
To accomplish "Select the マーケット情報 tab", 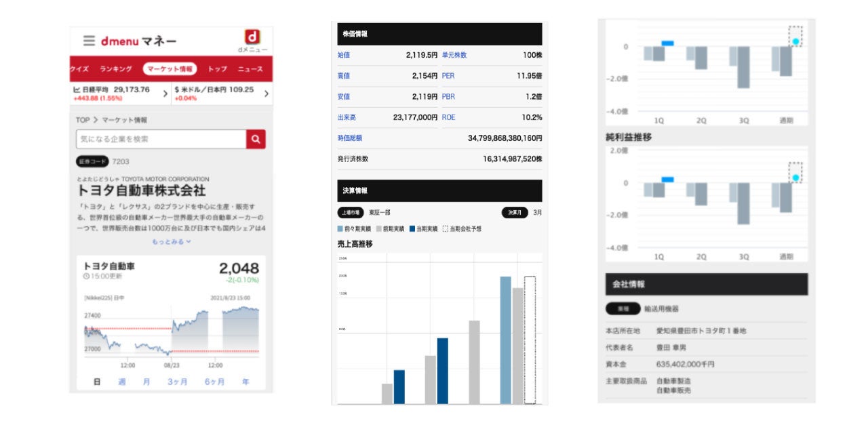I will (x=170, y=69).
